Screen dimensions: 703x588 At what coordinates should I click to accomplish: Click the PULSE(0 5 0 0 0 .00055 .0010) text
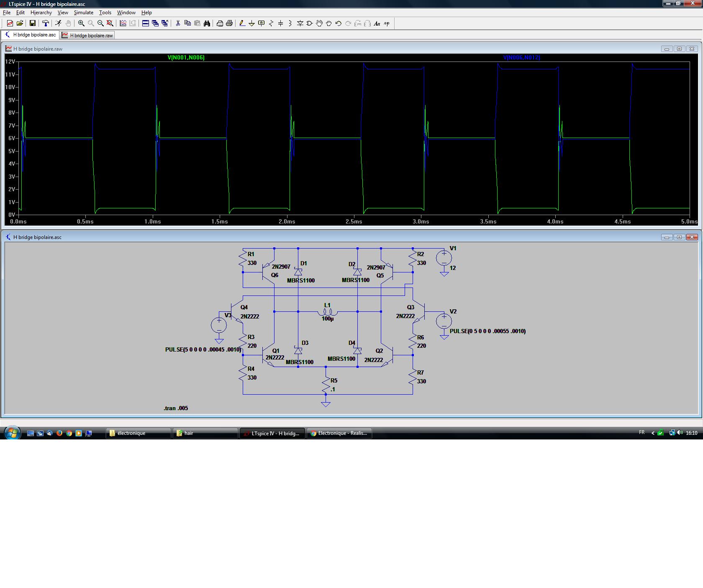click(x=487, y=331)
